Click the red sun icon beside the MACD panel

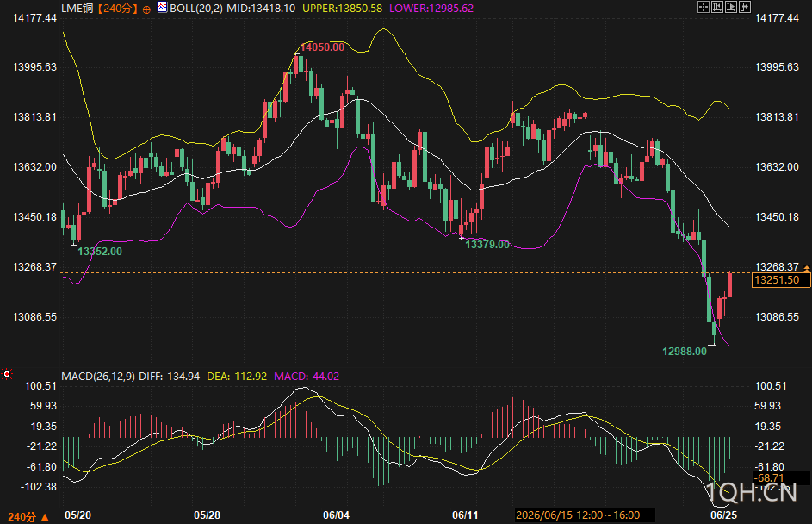[7, 374]
